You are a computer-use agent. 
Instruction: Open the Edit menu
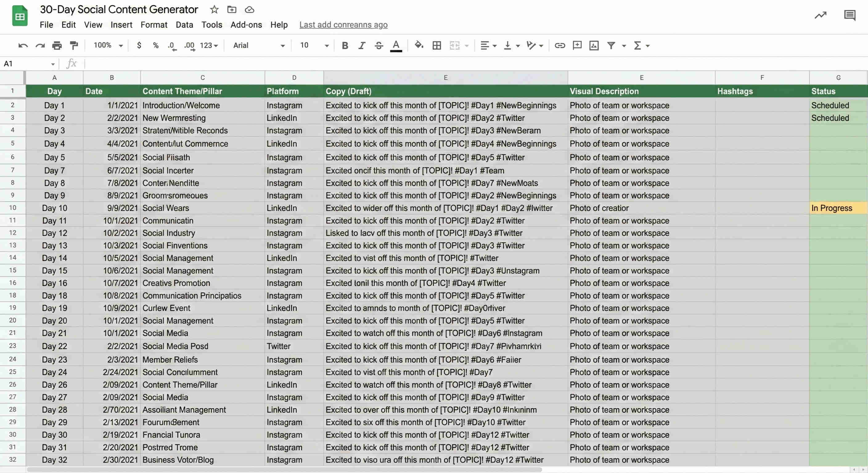[68, 25]
